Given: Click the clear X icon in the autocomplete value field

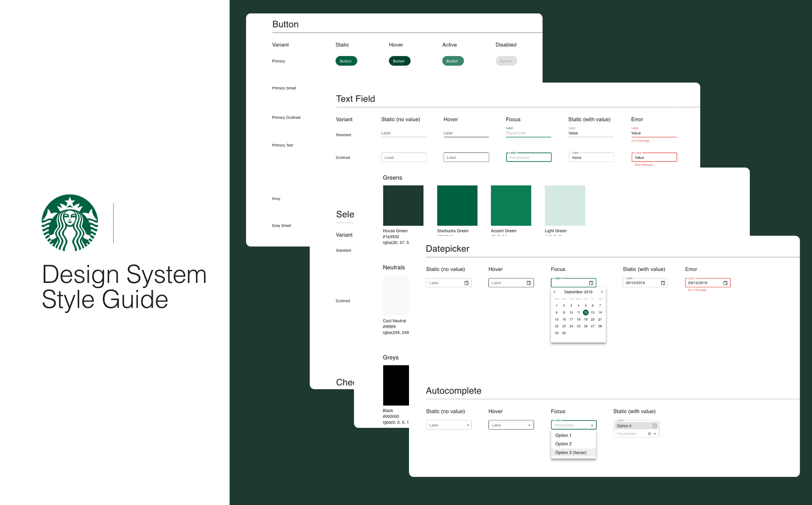Looking at the screenshot, I should coord(649,433).
